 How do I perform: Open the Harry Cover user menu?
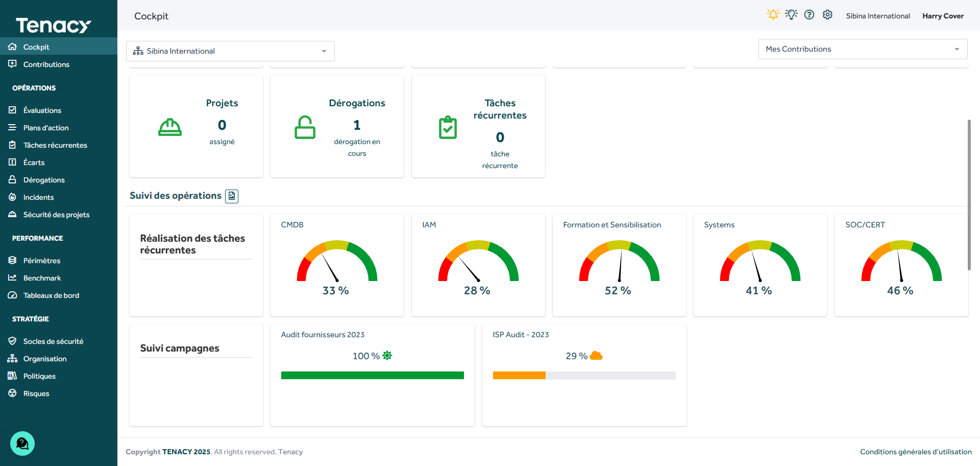pos(943,16)
